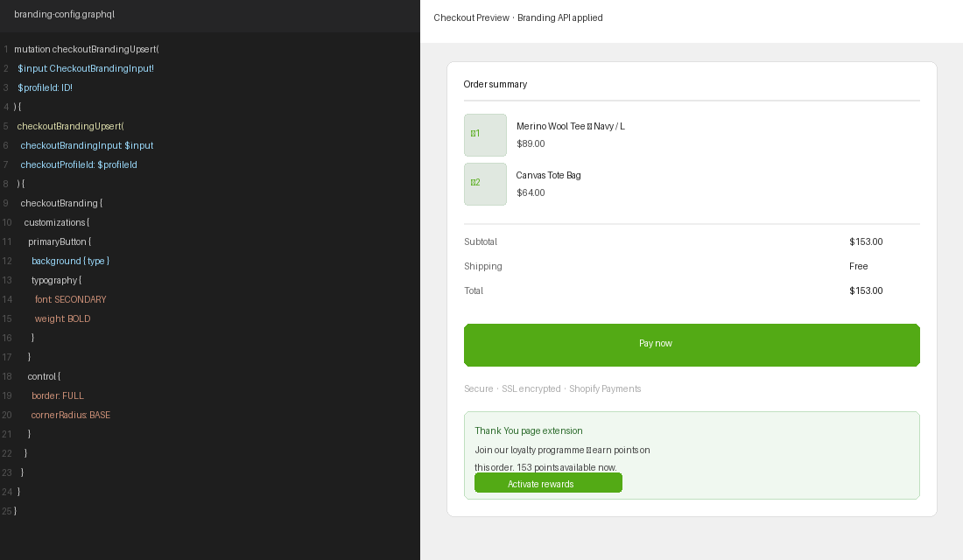
Task: Click the checkoutBranding { code line
Action: pos(61,203)
